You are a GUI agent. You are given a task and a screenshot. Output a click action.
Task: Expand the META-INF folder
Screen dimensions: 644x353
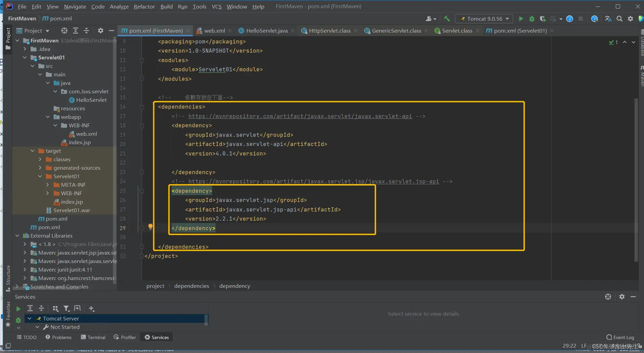pos(48,185)
